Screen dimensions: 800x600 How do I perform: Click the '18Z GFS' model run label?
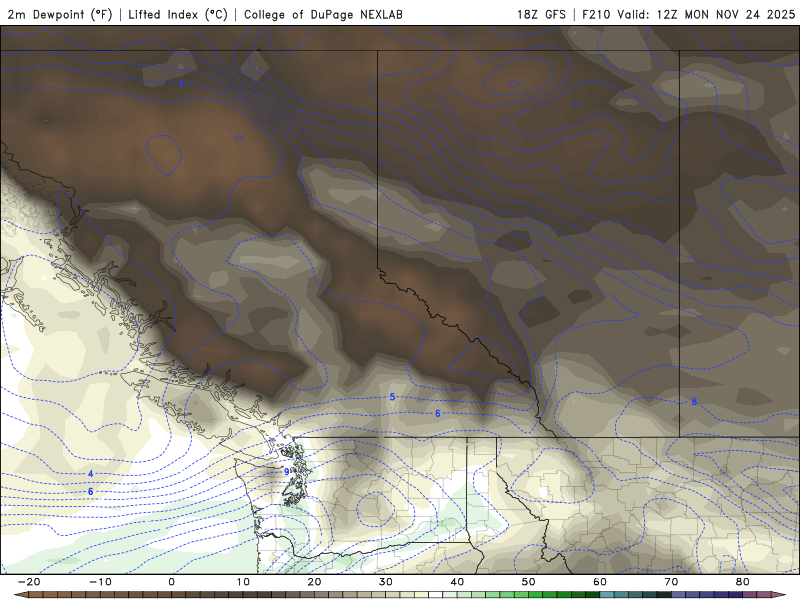click(541, 14)
